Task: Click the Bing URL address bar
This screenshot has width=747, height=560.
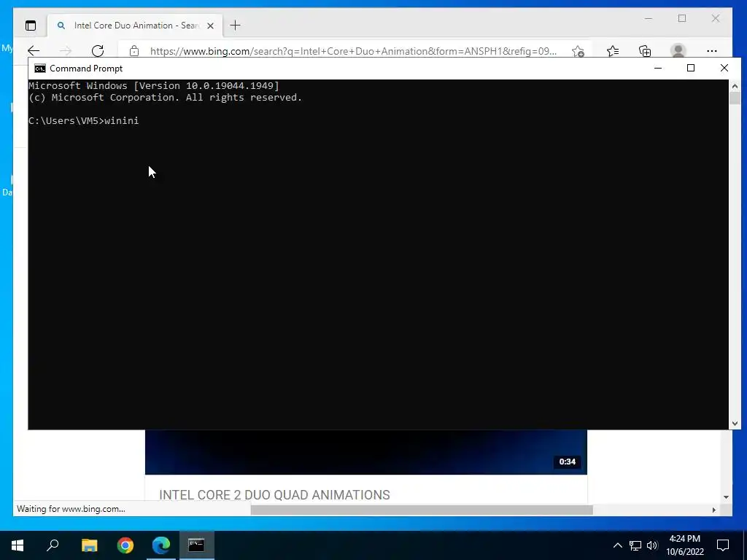Action: click(353, 51)
